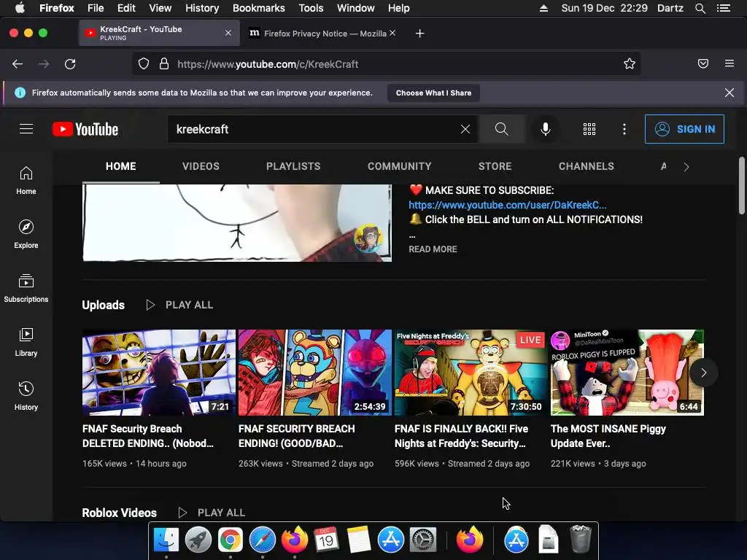Click the Uploads section heading
The width and height of the screenshot is (747, 560).
104,305
